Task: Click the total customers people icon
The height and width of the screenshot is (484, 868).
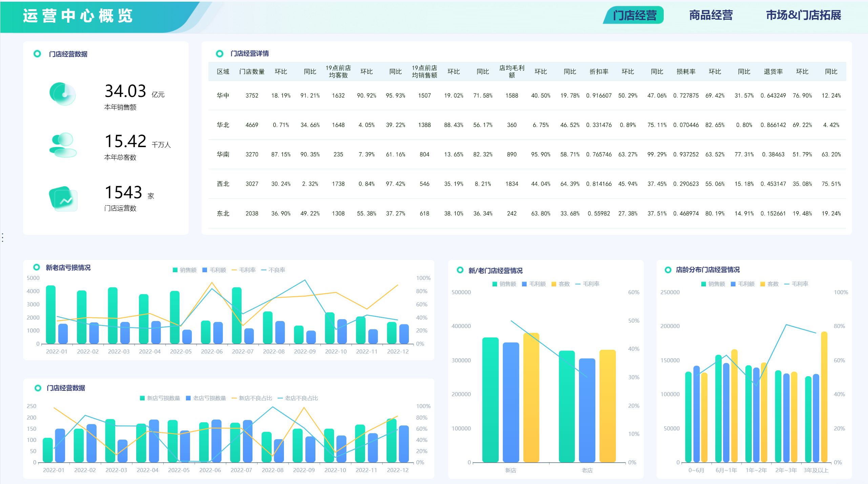Action: [63, 145]
